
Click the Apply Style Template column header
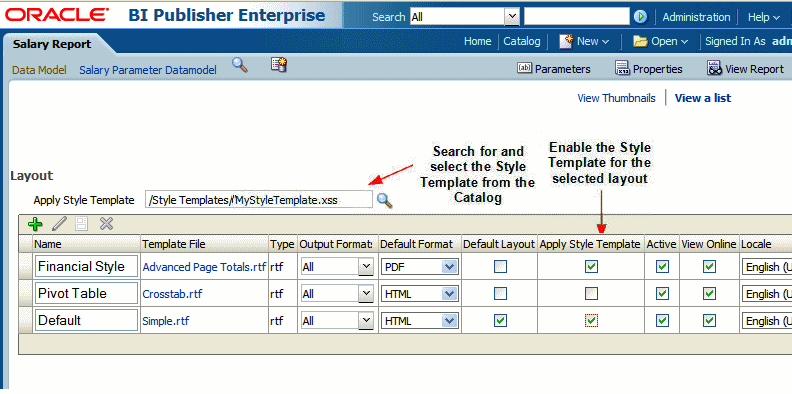coord(589,244)
